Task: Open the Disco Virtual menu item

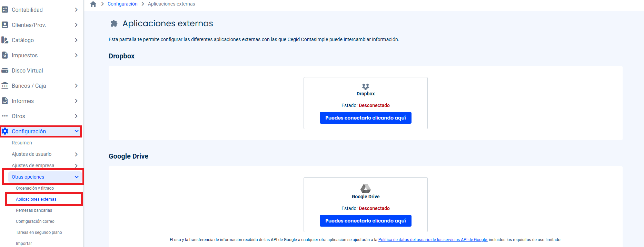Action: tap(27, 70)
